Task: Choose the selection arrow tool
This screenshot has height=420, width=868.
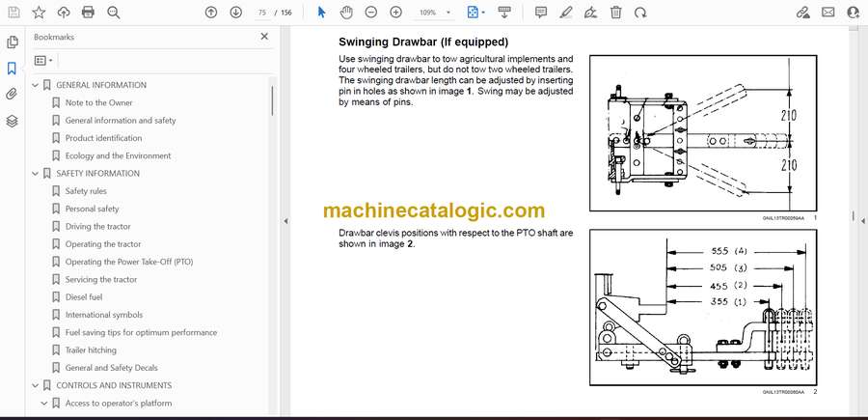Action: 321,13
